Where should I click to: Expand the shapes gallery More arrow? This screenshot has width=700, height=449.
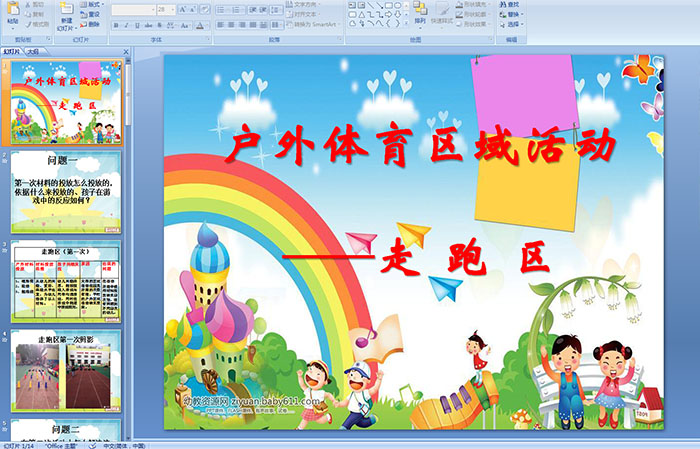406,22
